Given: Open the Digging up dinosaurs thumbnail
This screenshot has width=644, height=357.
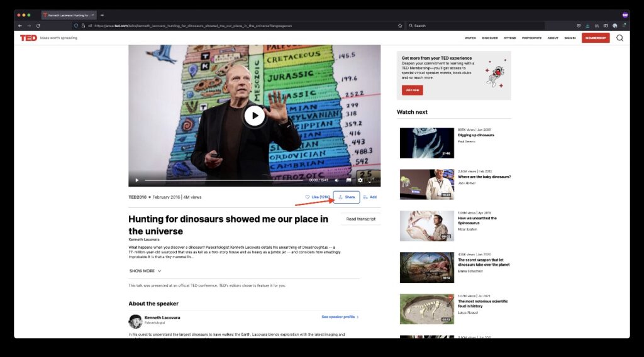Looking at the screenshot, I should pyautogui.click(x=427, y=143).
